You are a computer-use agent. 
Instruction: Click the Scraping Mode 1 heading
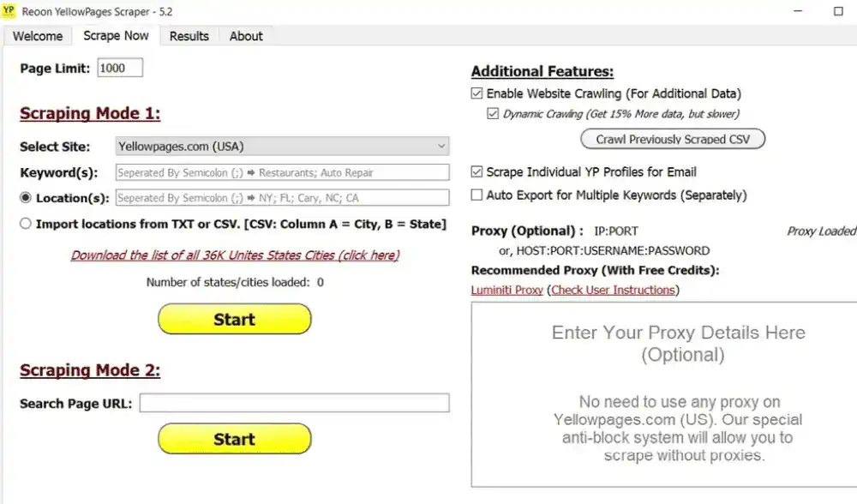coord(90,113)
